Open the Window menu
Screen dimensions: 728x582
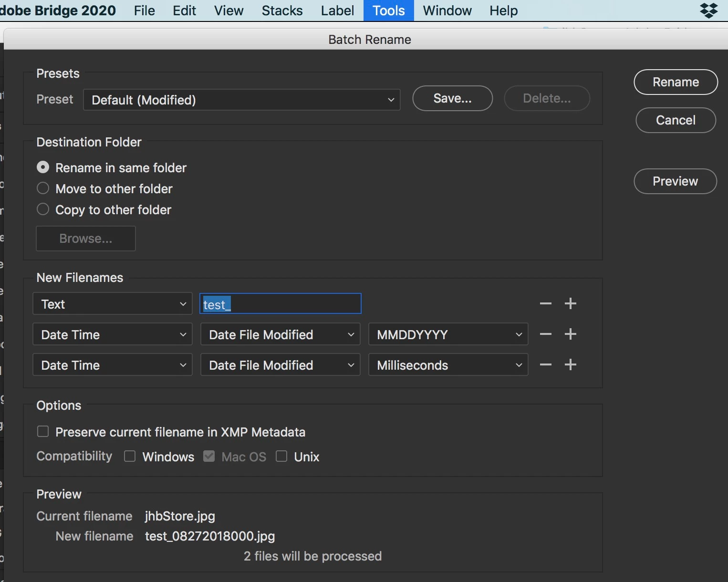(447, 10)
